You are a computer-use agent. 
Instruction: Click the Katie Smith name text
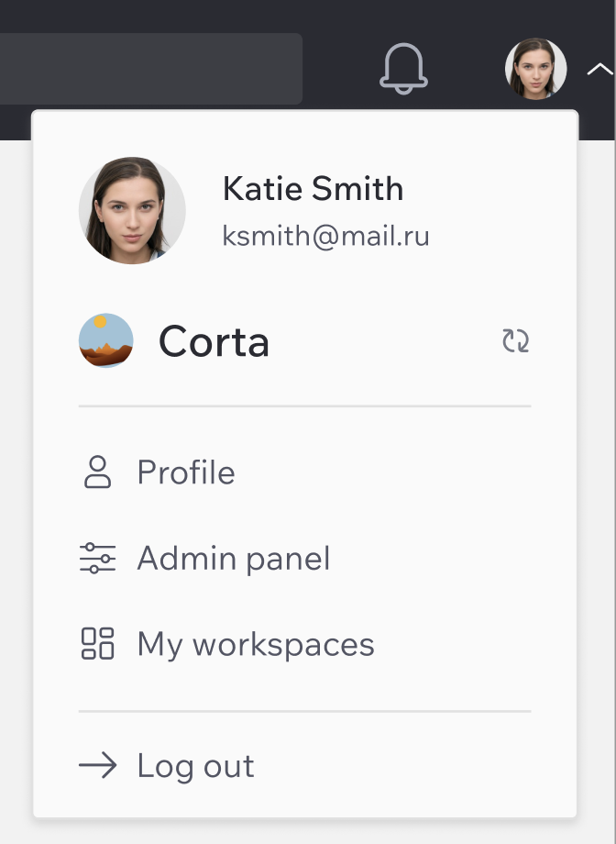313,188
